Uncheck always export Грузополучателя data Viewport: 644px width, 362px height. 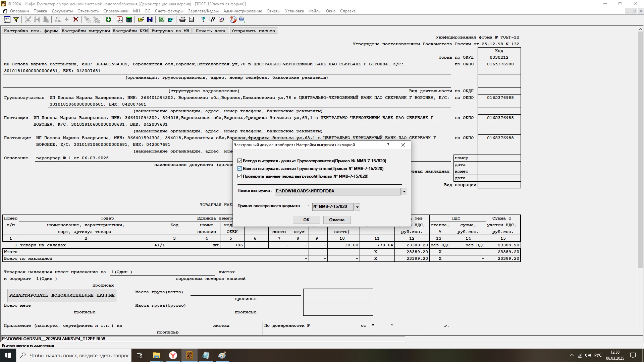(x=239, y=169)
